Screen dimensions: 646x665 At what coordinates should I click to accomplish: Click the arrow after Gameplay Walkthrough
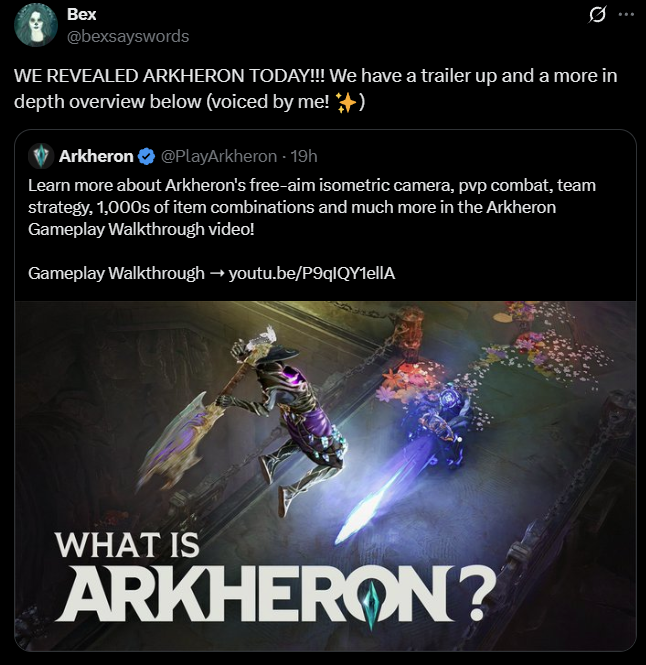[x=217, y=274]
